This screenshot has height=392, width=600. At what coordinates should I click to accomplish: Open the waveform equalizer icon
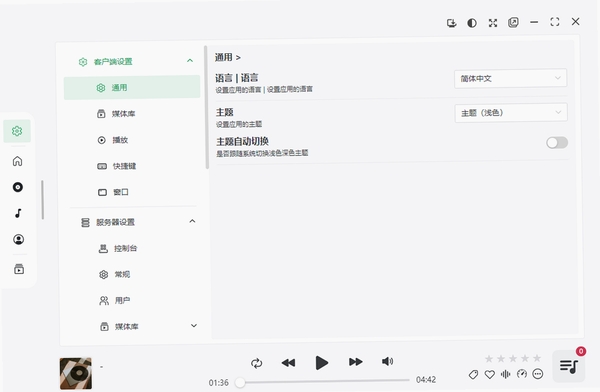(505, 374)
